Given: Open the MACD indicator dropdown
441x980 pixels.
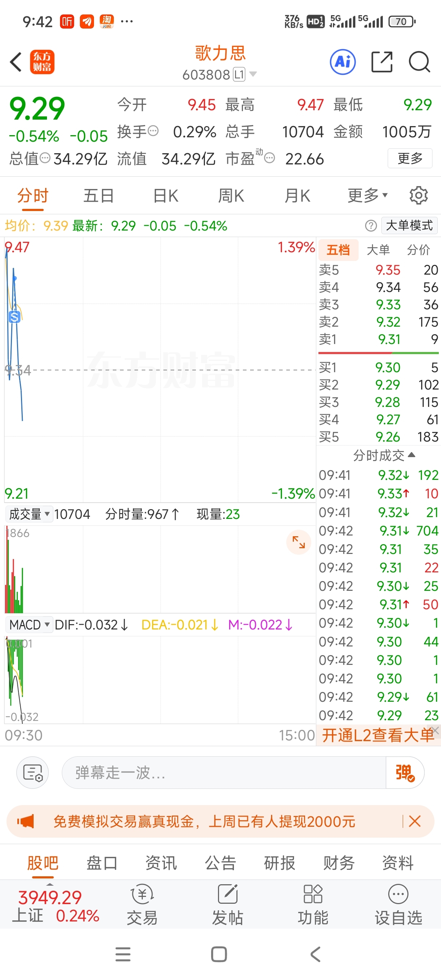Looking at the screenshot, I should 29,625.
